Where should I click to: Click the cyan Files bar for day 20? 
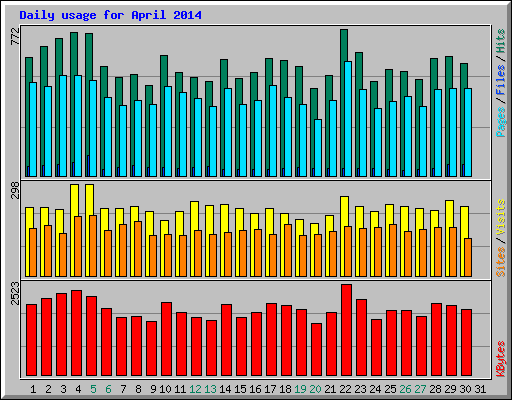point(318,148)
